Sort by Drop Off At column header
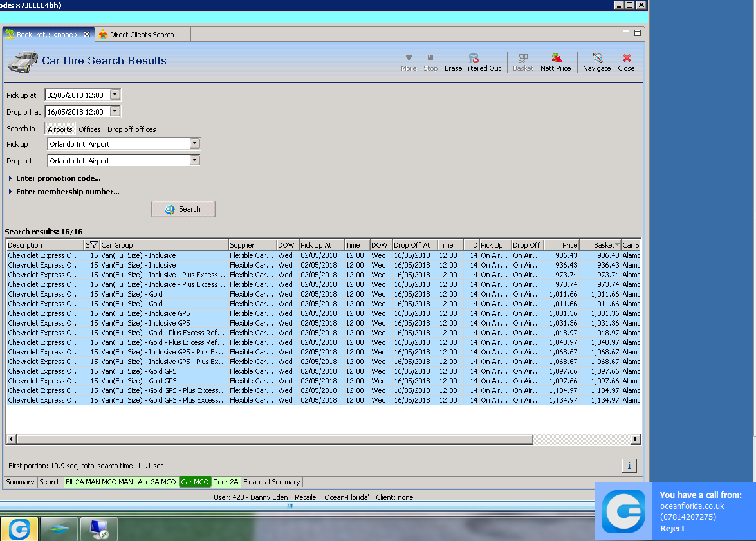Image resolution: width=756 pixels, height=541 pixels. 414,245
